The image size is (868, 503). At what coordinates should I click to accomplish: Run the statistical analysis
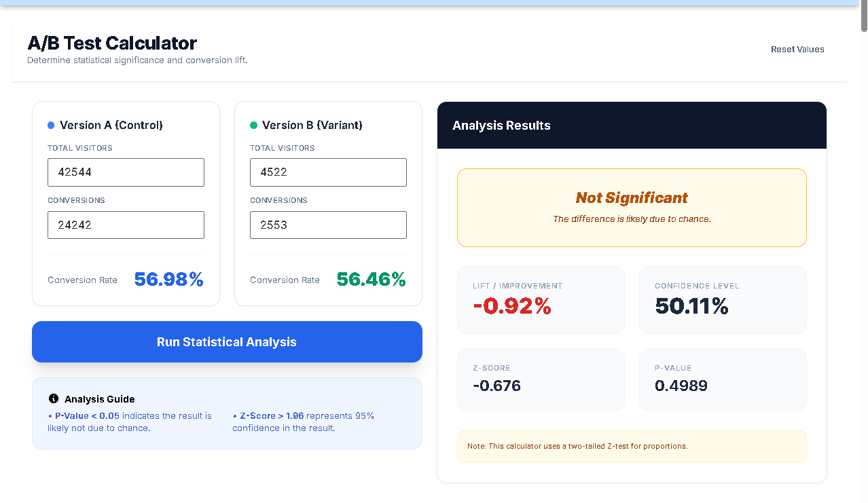pos(227,341)
